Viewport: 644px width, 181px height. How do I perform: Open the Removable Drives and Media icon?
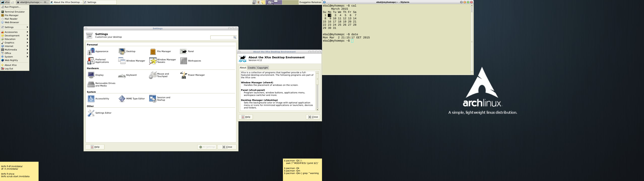91,84
